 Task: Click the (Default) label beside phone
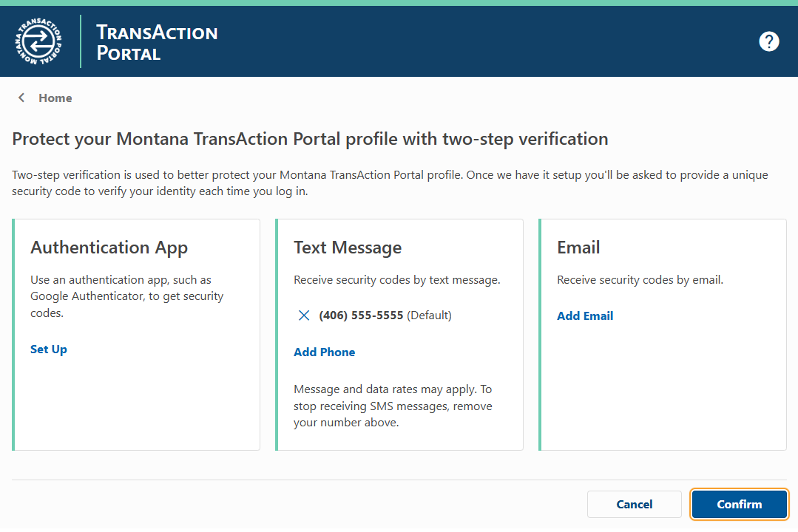point(429,316)
